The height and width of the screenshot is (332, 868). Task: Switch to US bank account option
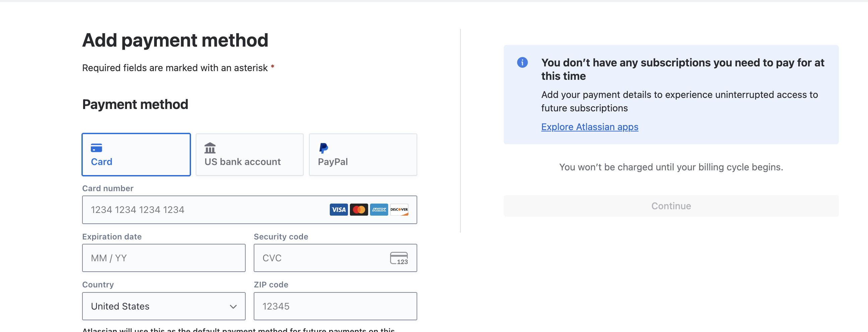point(250,155)
